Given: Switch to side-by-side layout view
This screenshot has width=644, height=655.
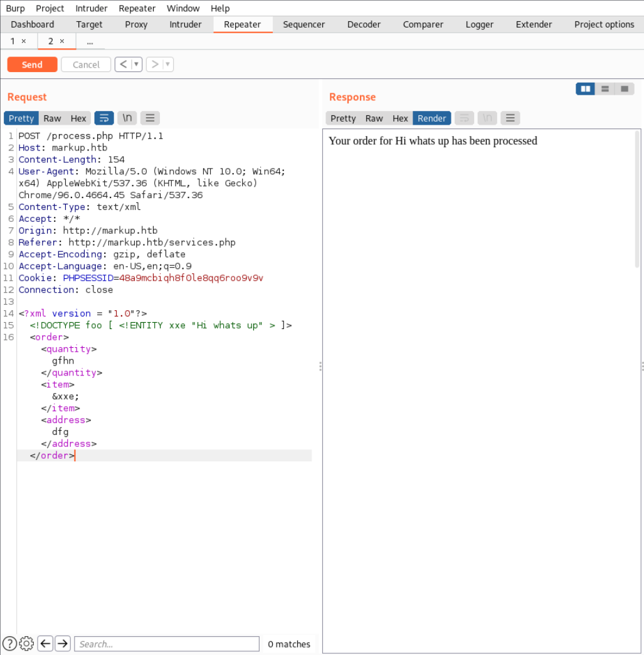Looking at the screenshot, I should (x=586, y=89).
